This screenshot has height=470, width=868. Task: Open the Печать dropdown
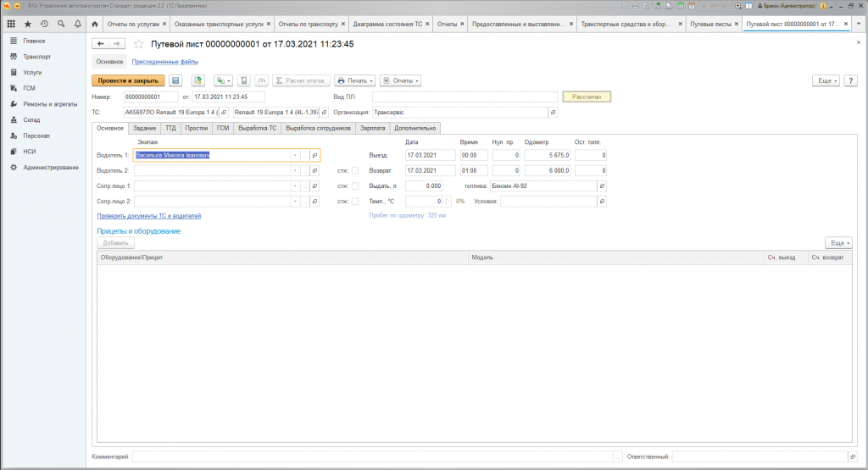tap(355, 80)
